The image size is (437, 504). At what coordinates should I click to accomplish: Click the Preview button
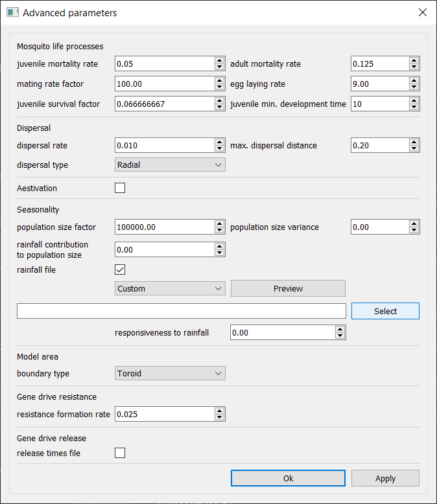point(288,288)
